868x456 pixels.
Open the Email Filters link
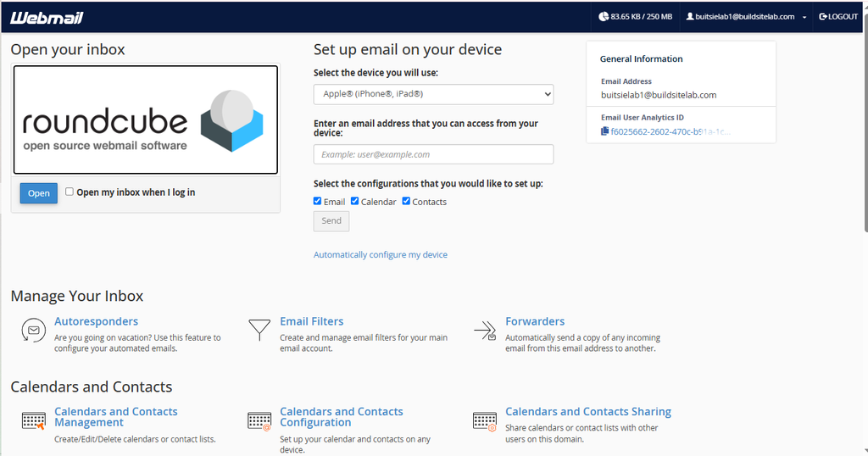[x=312, y=321]
